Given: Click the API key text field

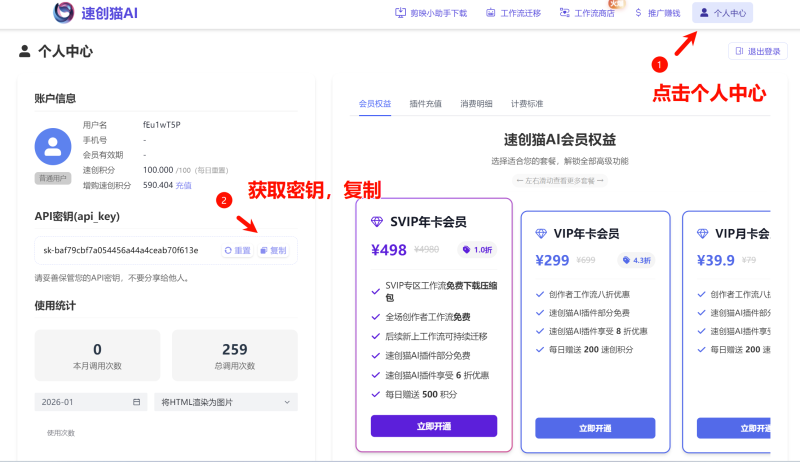Looking at the screenshot, I should tap(122, 250).
